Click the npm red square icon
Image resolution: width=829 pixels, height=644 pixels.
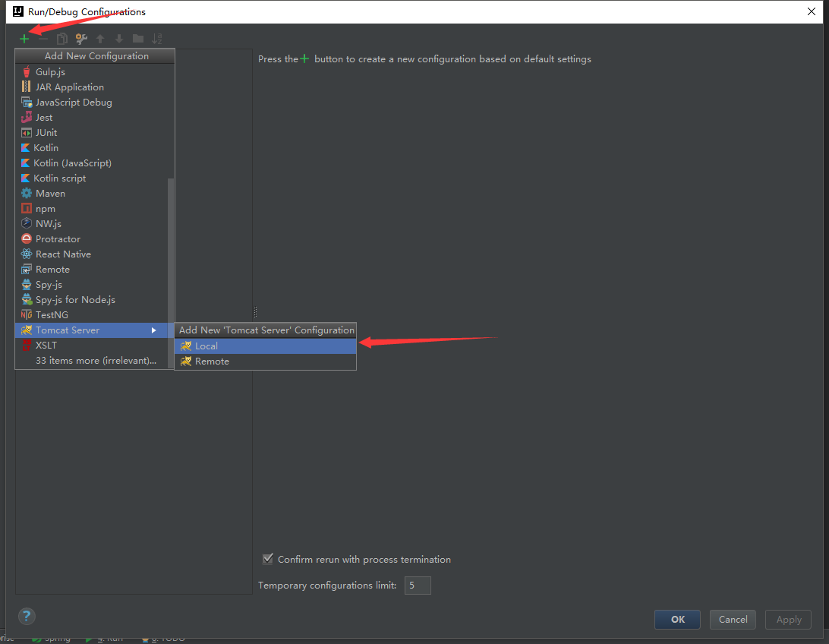(27, 209)
